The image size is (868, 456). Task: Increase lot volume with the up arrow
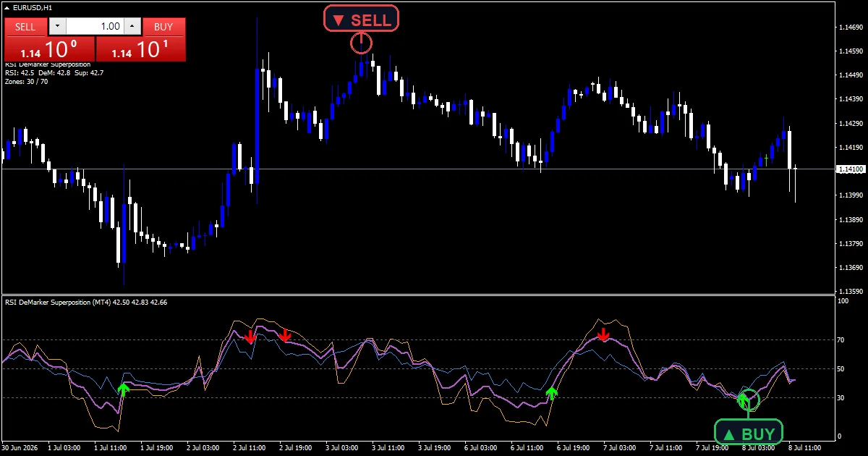(132, 27)
